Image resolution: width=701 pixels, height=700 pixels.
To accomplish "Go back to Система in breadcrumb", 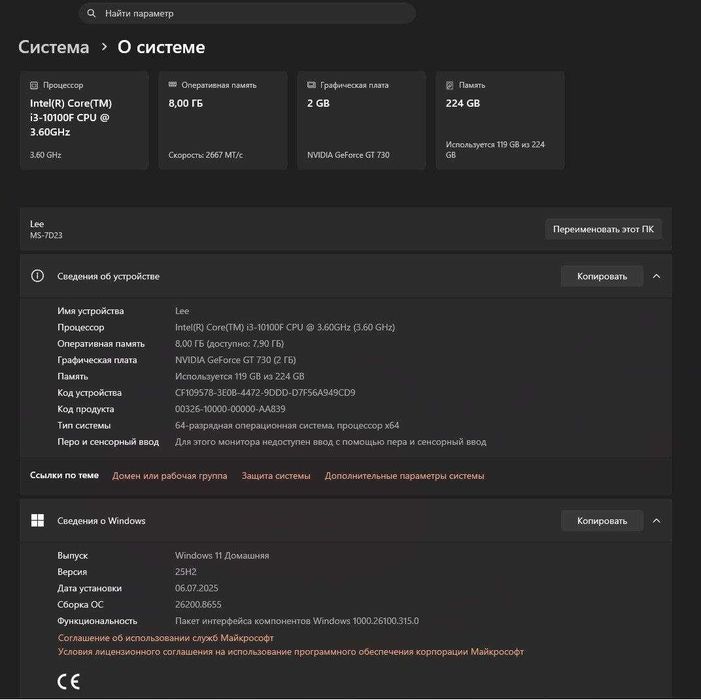I will (x=54, y=47).
